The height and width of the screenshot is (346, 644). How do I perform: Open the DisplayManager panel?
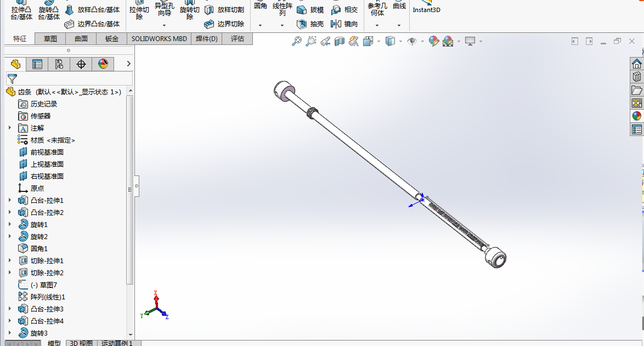104,64
